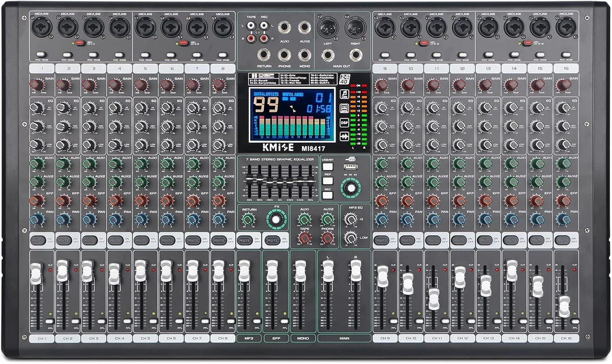Screen dimensions: 612x364
Task: Enable PFL on the CH 16 strip
Action: coord(574,322)
